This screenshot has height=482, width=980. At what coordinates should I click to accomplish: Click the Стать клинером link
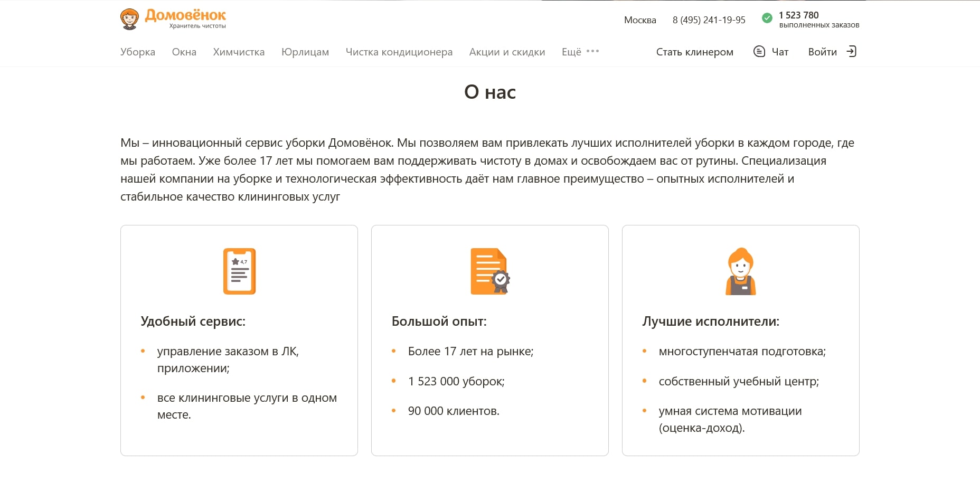click(694, 52)
